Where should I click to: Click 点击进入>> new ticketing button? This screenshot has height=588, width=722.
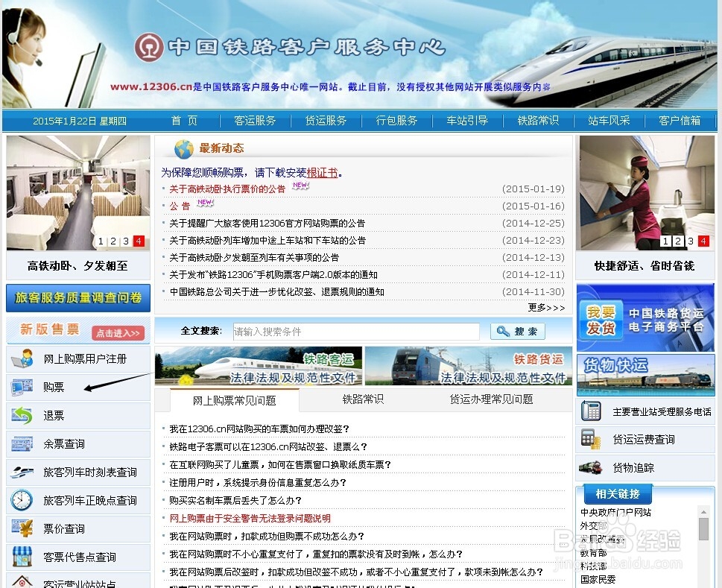(x=118, y=333)
